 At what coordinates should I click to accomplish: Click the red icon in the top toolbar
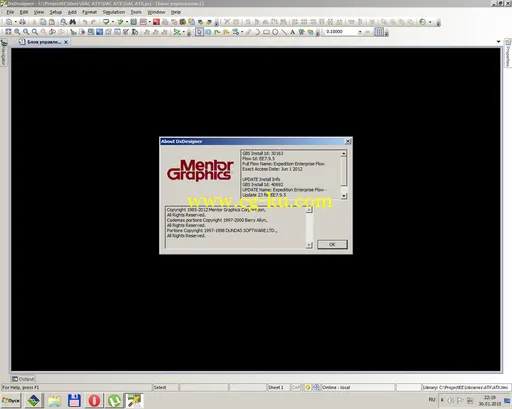pyautogui.click(x=156, y=22)
